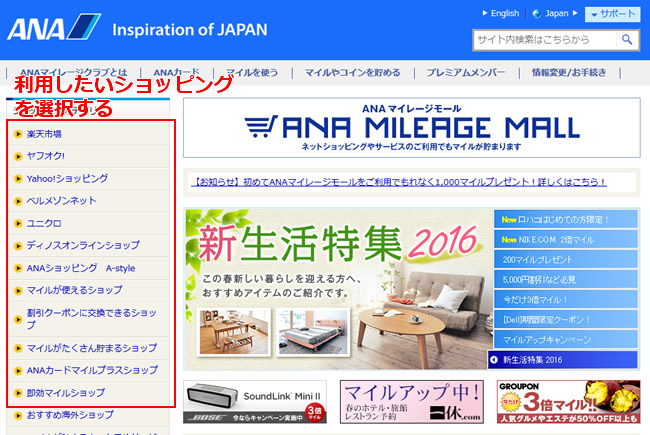This screenshot has width=650, height=435.
Task: Open the 一休.com マイルアップ中 banner
Action: click(x=410, y=403)
